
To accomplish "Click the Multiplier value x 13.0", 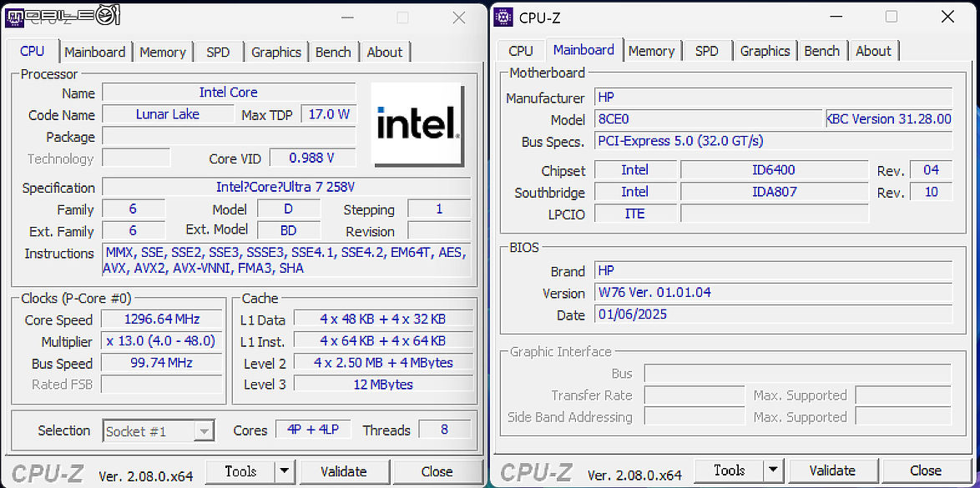I will (161, 341).
